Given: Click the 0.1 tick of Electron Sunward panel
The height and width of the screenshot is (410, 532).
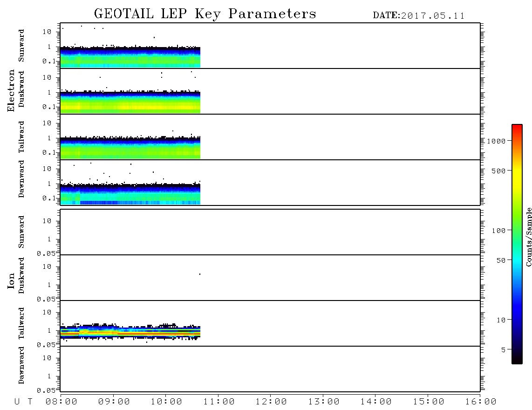Looking at the screenshot, I should pos(49,61).
